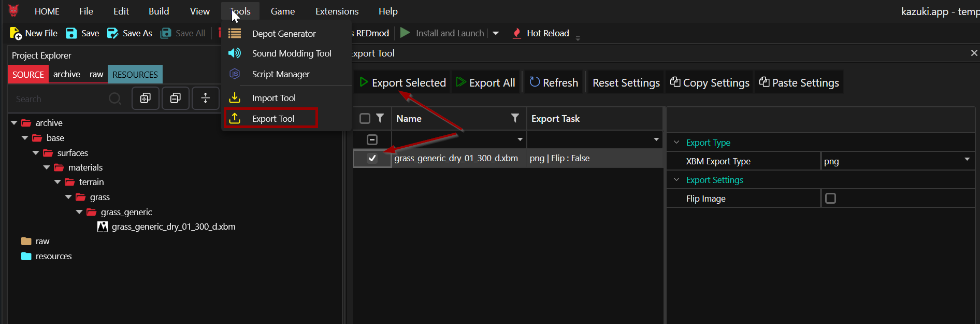This screenshot has height=324, width=980.
Task: Collapse the terrain folder in tree
Action: point(57,182)
